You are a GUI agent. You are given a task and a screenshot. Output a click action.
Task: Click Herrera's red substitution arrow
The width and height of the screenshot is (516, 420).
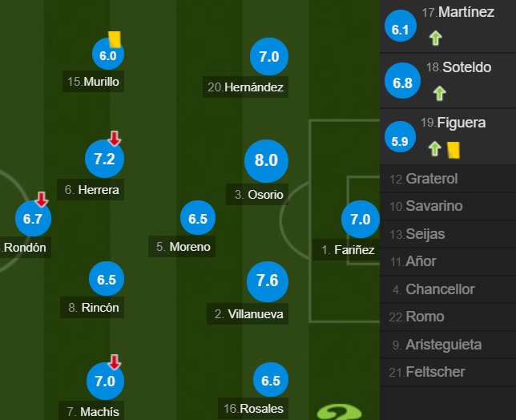click(x=115, y=138)
